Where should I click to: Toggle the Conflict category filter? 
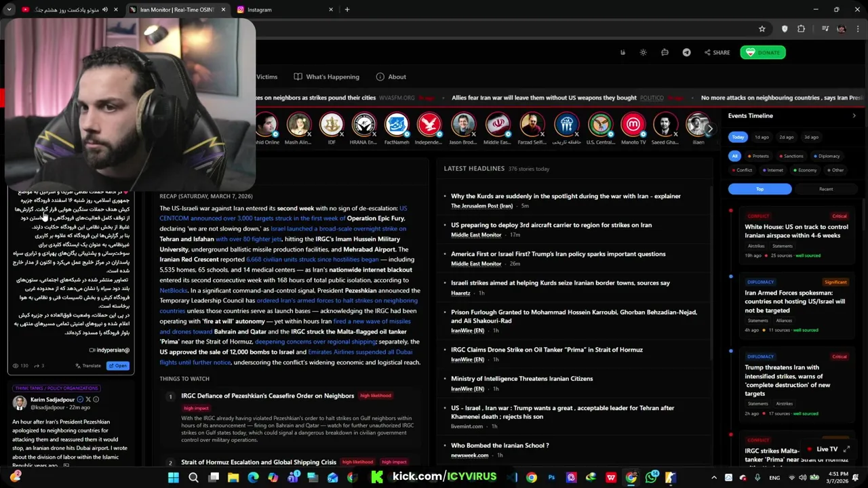742,170
